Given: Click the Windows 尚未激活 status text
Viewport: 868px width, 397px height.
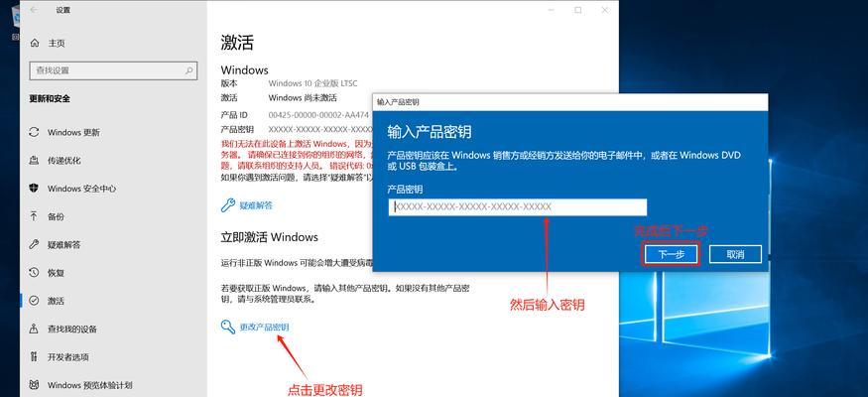Looking at the screenshot, I should [x=303, y=97].
